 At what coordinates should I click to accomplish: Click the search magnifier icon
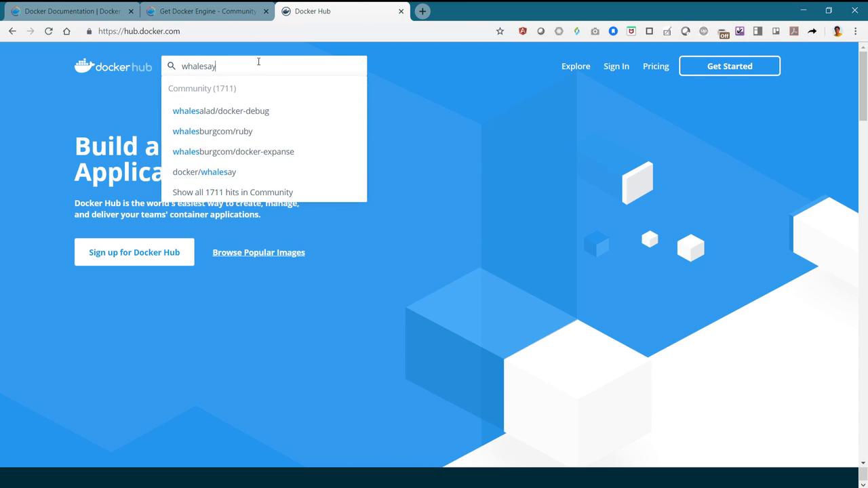point(172,66)
